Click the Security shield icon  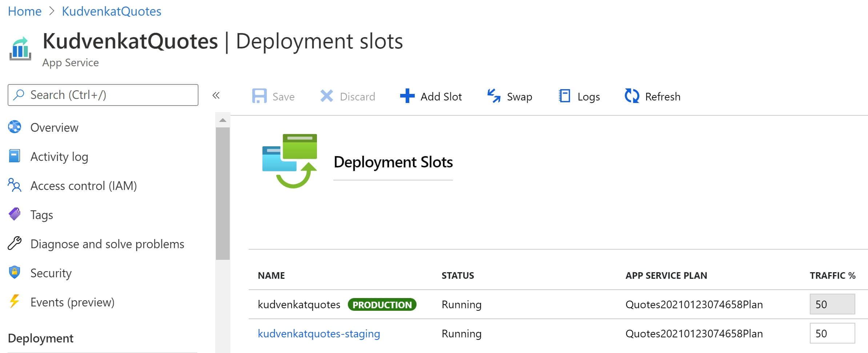pos(15,272)
